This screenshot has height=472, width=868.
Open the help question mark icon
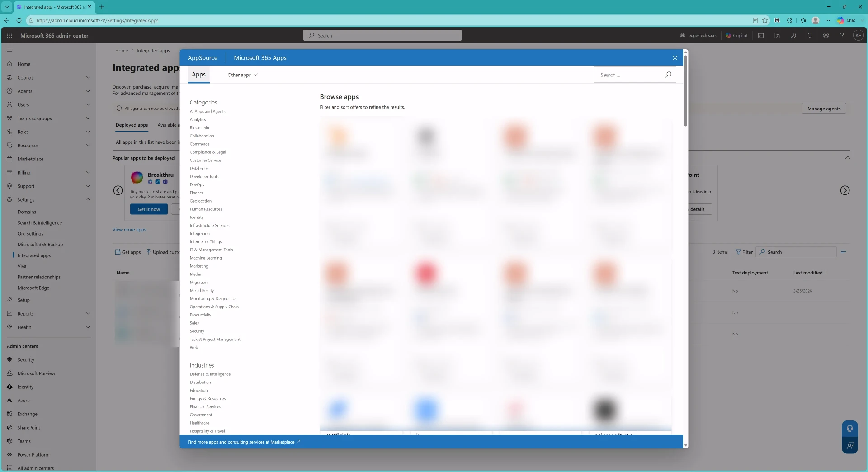click(x=842, y=35)
